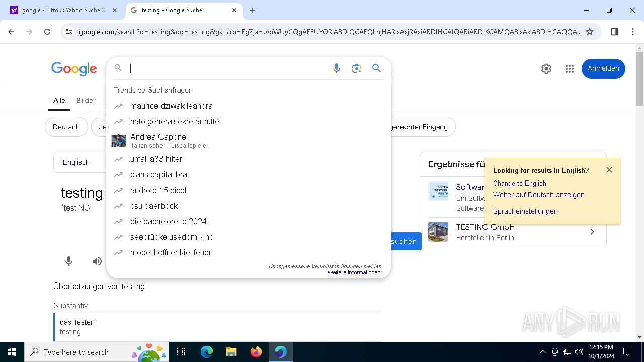Open Chrome side panel icon
This screenshot has width=644, height=362.
click(x=615, y=32)
